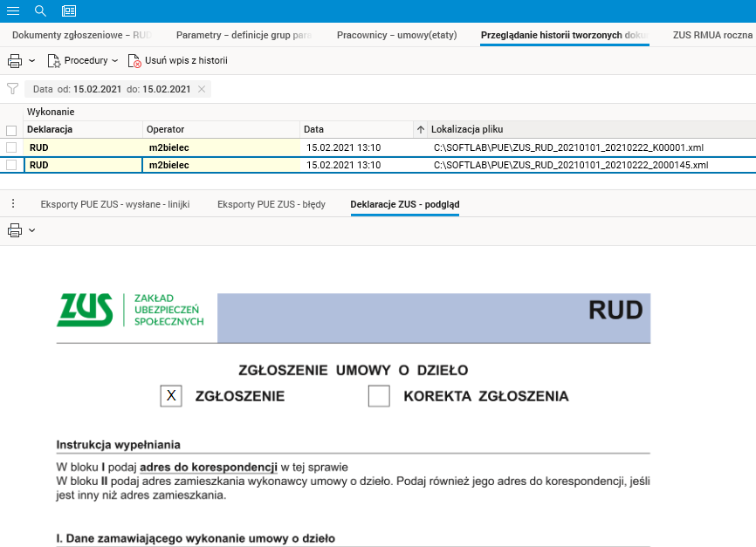Click the Instrukcja wypełniania heading

(118, 445)
